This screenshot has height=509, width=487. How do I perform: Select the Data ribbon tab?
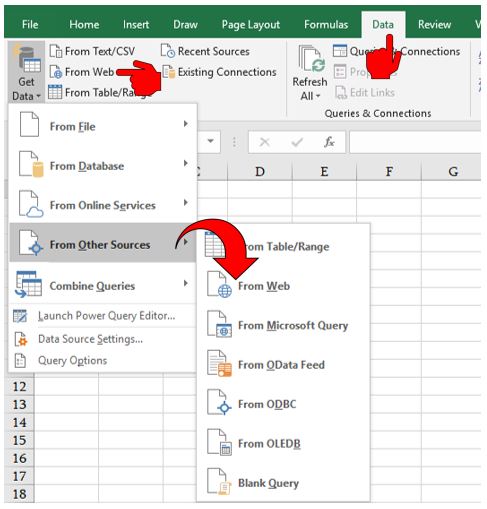click(383, 24)
